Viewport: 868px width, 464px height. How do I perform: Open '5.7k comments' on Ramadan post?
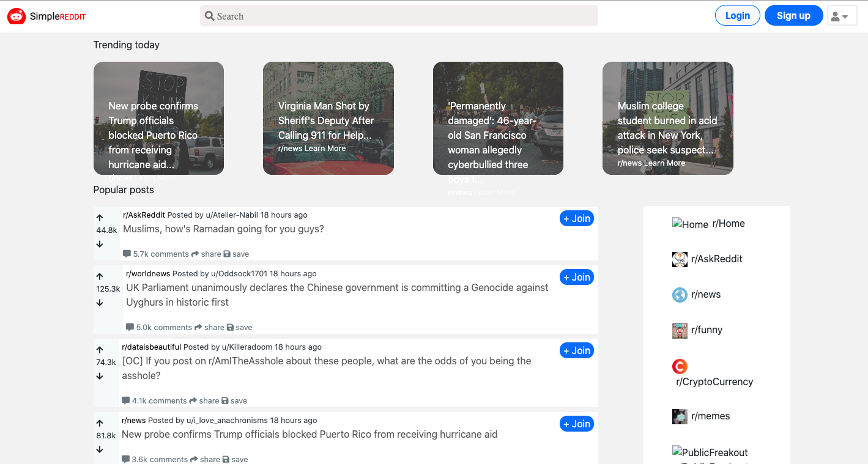pos(161,254)
